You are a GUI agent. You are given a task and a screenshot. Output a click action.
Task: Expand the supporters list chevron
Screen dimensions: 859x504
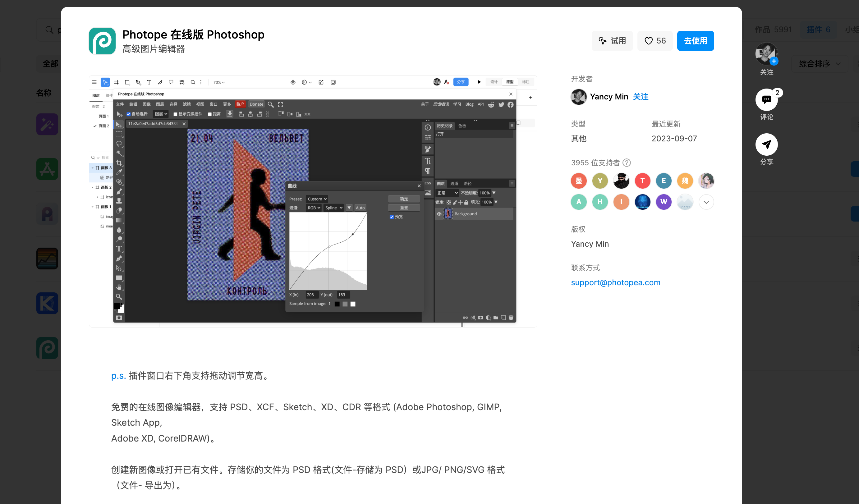pos(706,202)
